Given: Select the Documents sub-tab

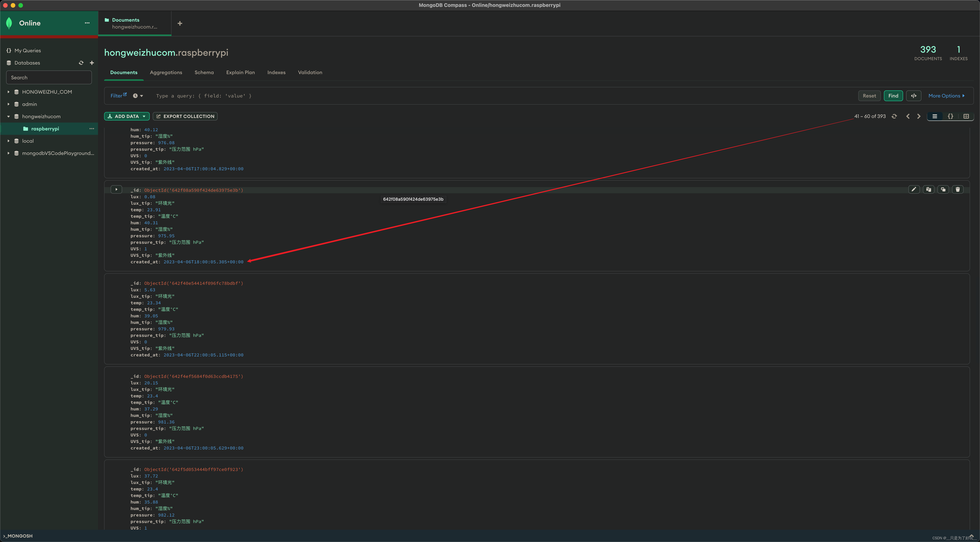Looking at the screenshot, I should [124, 72].
